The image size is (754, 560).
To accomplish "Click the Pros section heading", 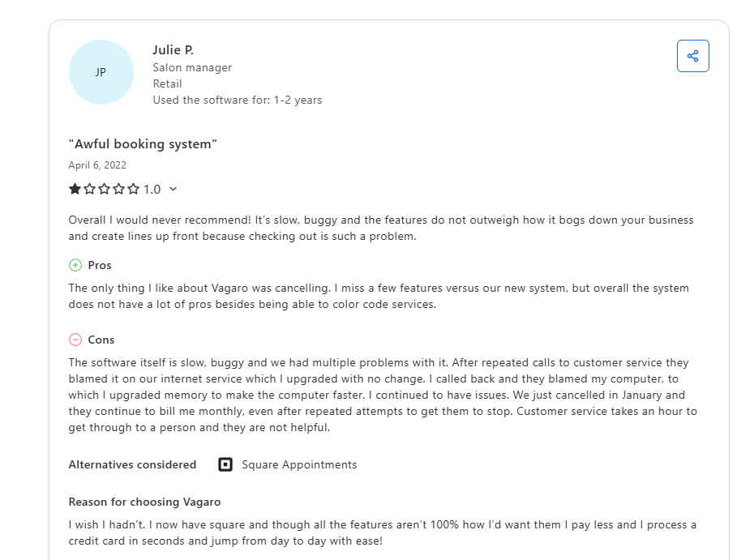I will click(100, 265).
